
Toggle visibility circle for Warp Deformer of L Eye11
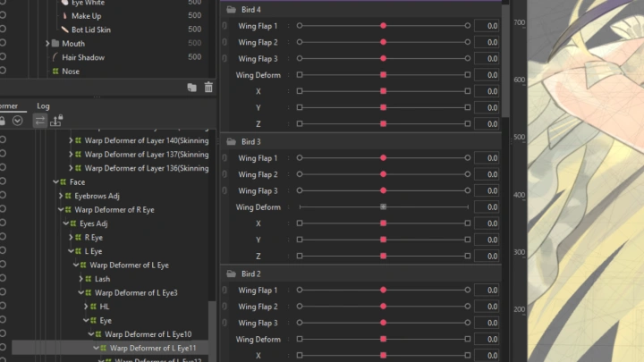pos(3,348)
